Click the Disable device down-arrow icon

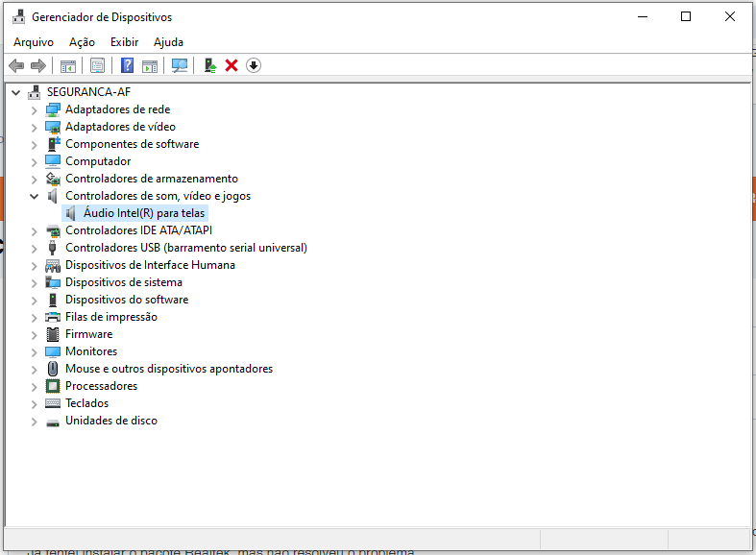[x=254, y=65]
